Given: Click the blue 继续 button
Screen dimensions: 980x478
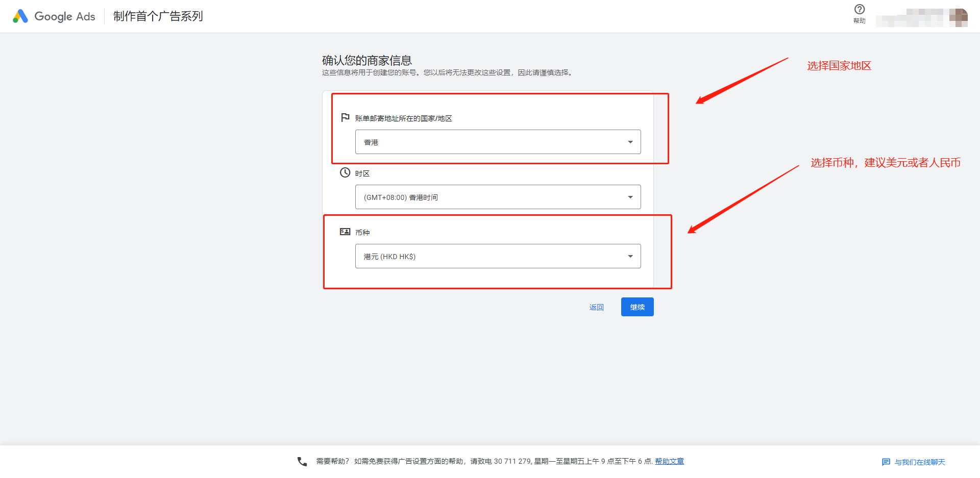Looking at the screenshot, I should (x=637, y=307).
